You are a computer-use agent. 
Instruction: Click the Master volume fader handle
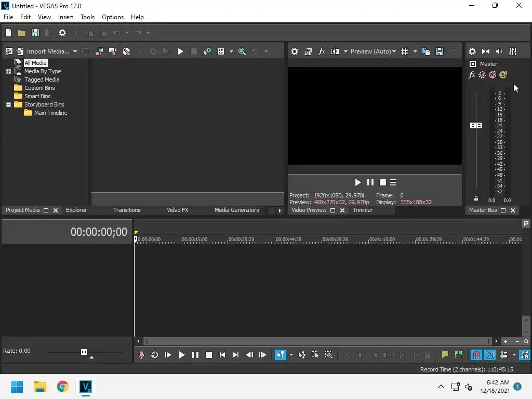pos(476,126)
